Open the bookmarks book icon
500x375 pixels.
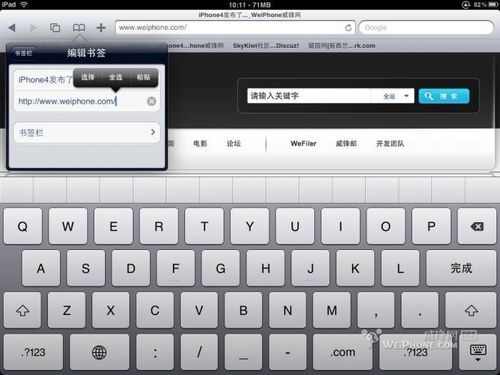tap(79, 27)
